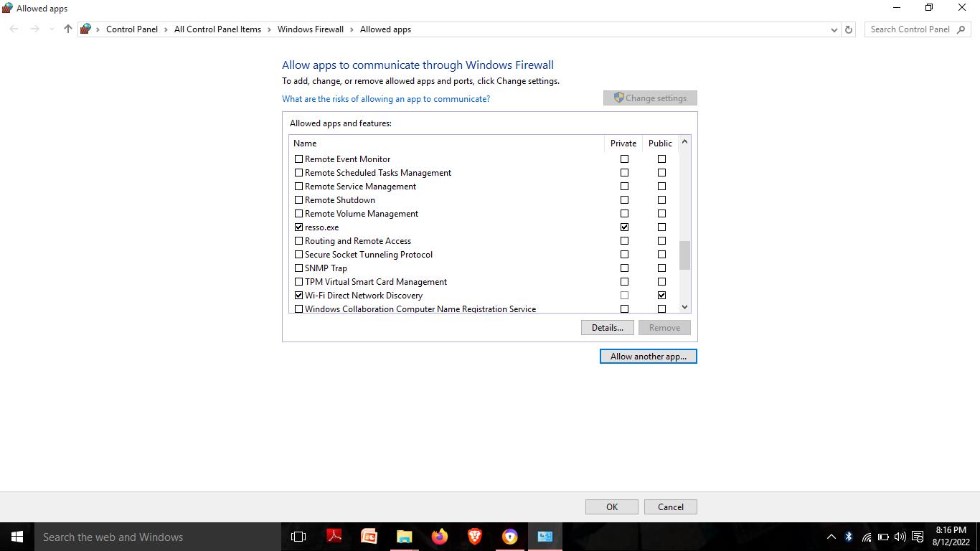
Task: Click the Public column header
Action: click(x=660, y=143)
